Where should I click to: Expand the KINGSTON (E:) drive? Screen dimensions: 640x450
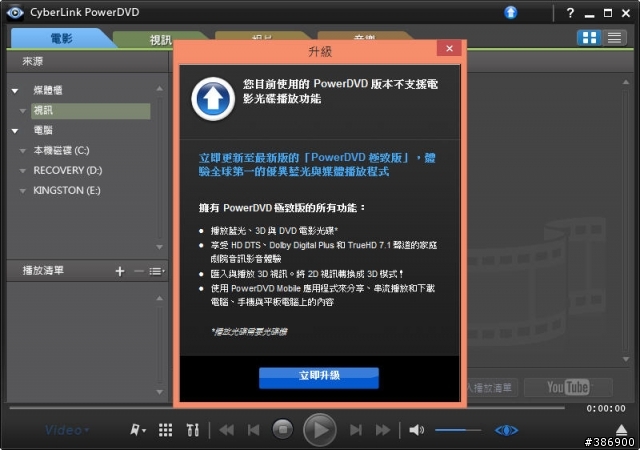point(23,191)
